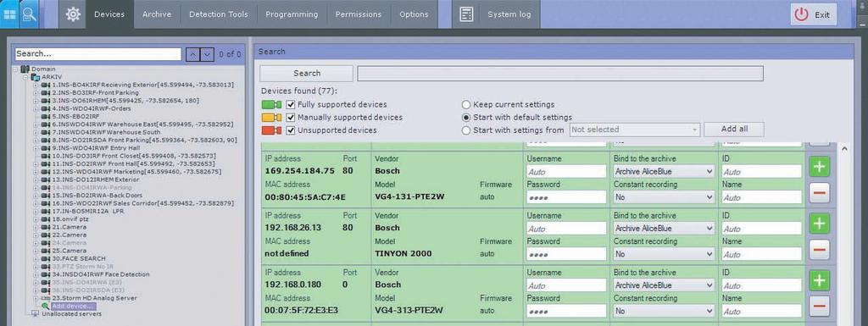Screen dimensions: 868x326
Task: Open Bind to the archive for 169.254.184.75
Action: (665, 171)
